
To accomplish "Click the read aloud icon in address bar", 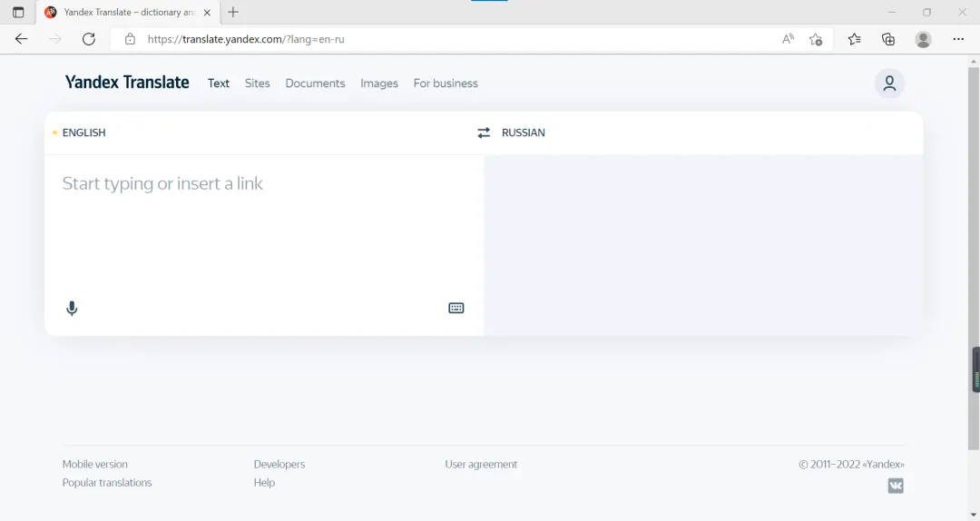I will (789, 39).
